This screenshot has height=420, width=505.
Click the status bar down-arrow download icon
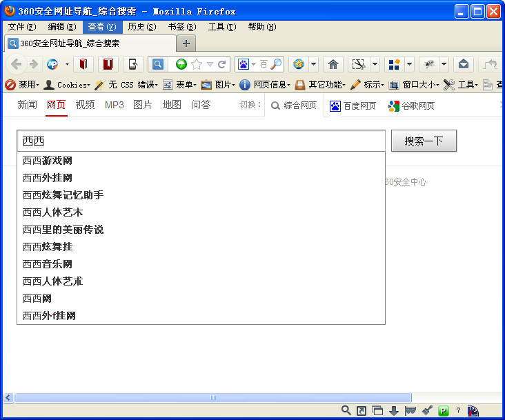[x=394, y=410]
